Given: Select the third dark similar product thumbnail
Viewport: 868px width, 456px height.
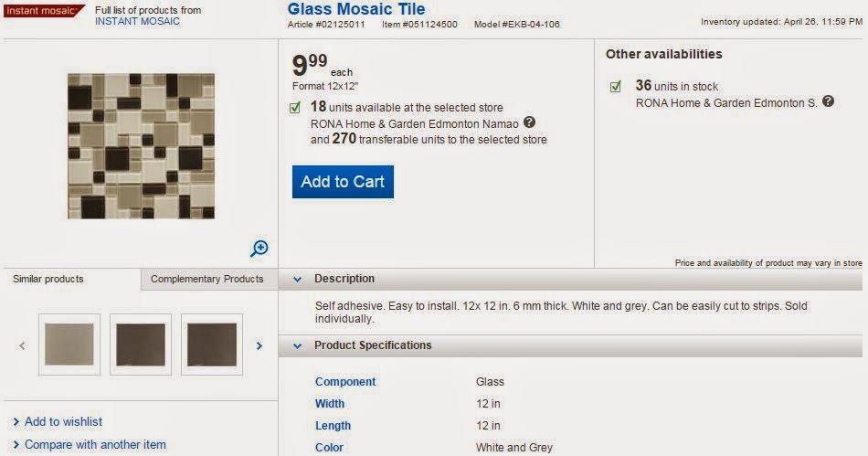Looking at the screenshot, I should coord(212,345).
